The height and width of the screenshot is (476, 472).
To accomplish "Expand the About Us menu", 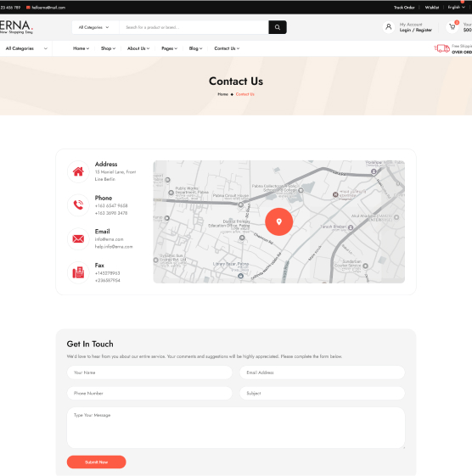I will [x=138, y=48].
